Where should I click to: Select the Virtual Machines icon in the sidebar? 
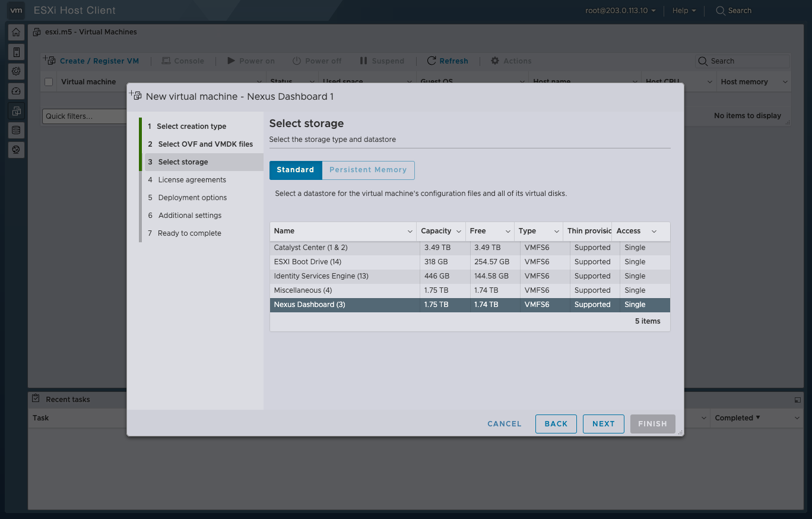16,110
